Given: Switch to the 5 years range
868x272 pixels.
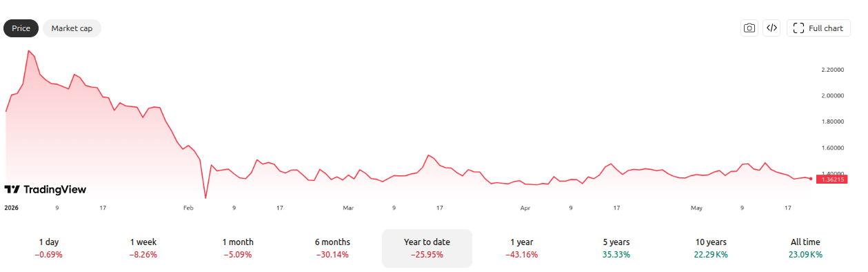Looking at the screenshot, I should [616, 248].
